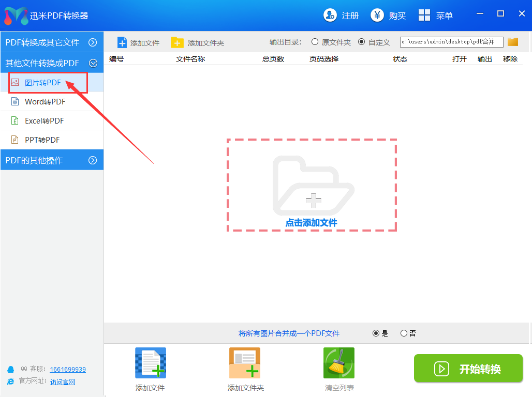Open output folder browse icon
This screenshot has width=532, height=397.
coord(512,42)
